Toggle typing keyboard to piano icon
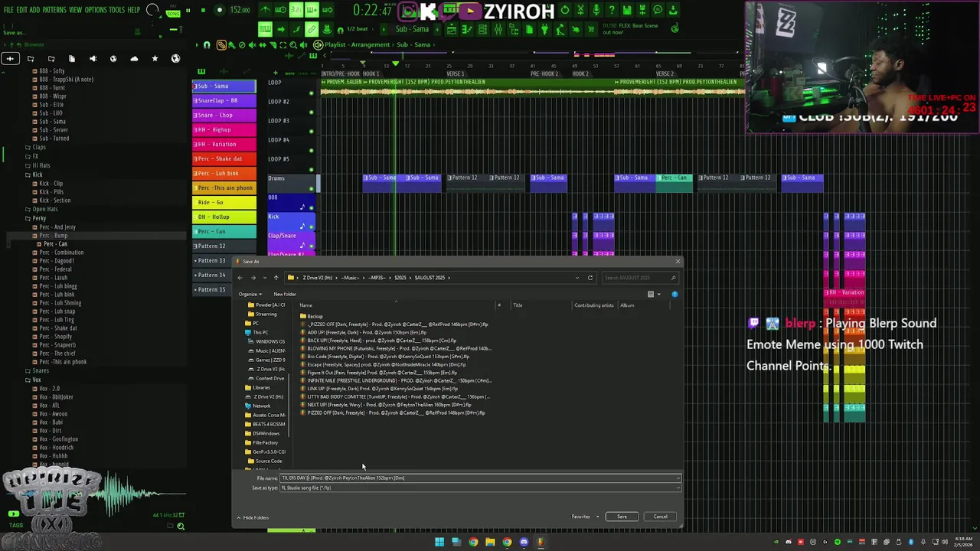Viewport: 980px width, 551px height. tap(265, 29)
